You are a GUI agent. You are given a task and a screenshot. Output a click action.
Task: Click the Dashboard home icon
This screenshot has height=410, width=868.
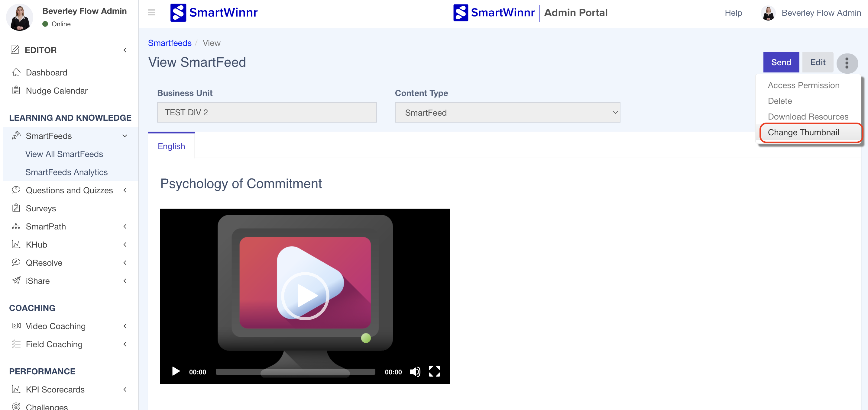click(x=16, y=72)
